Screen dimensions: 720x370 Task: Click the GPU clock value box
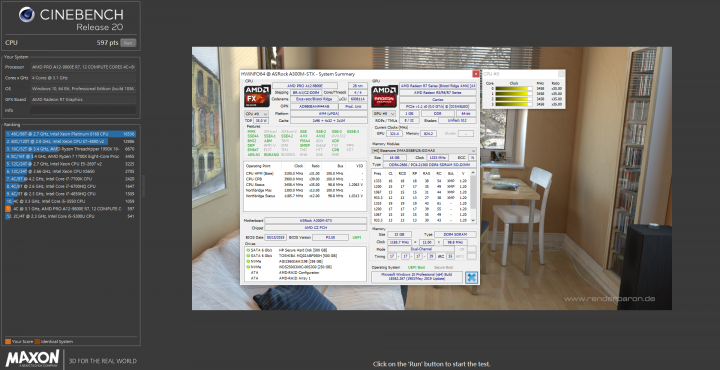pyautogui.click(x=394, y=134)
